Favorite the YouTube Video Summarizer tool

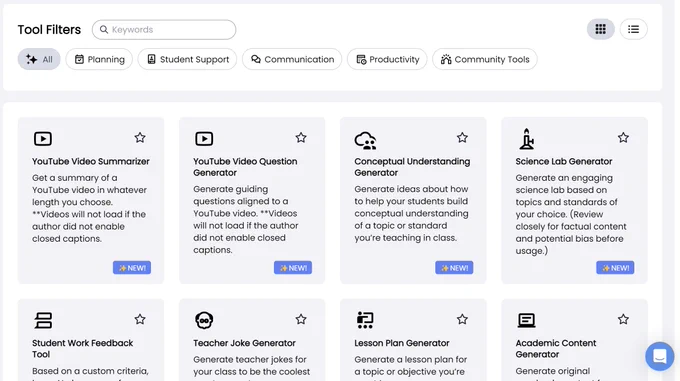140,138
